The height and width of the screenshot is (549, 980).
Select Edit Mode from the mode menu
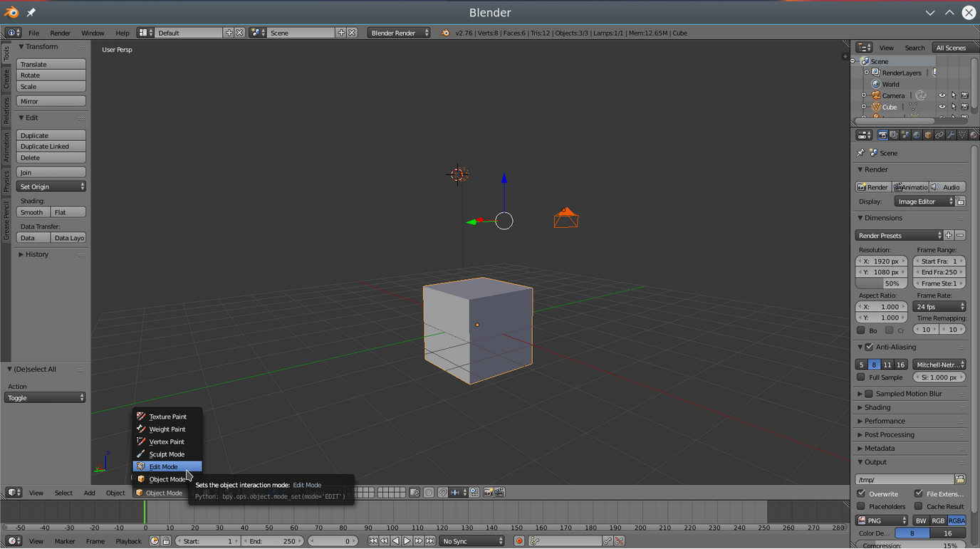[x=164, y=466]
